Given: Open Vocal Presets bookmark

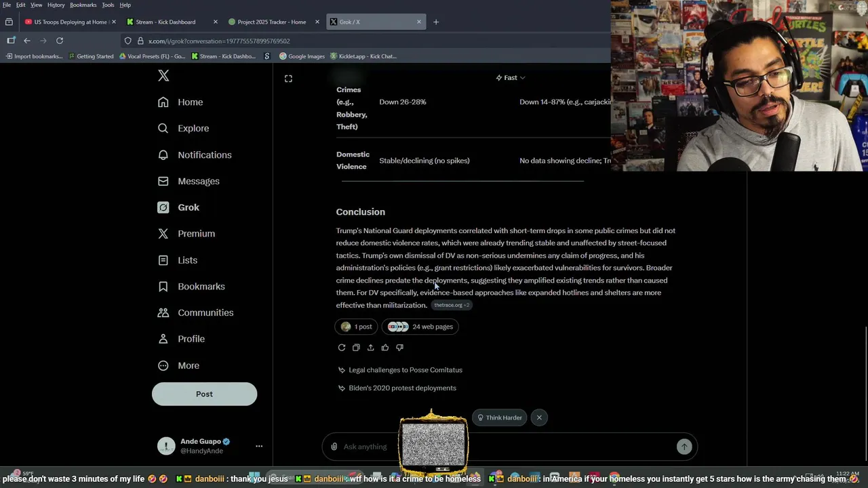Looking at the screenshot, I should click(x=152, y=56).
